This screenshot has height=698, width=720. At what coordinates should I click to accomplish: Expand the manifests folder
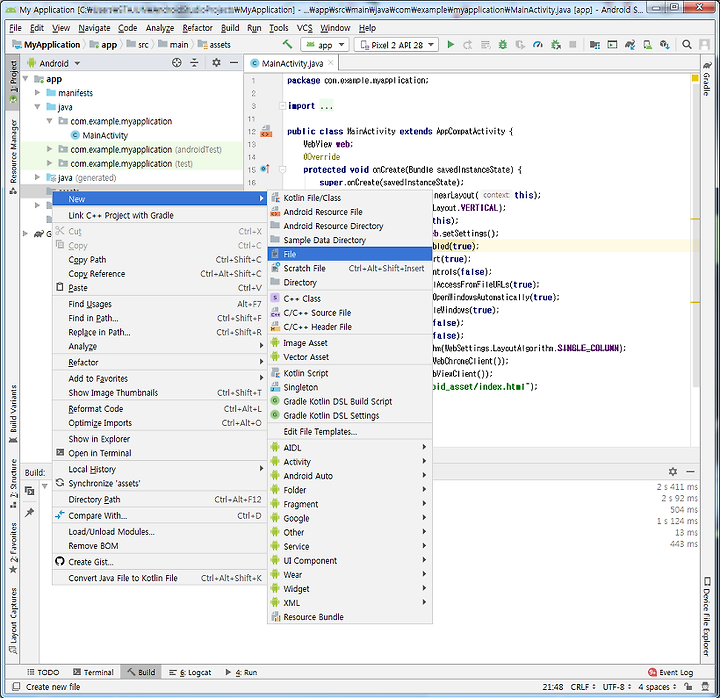coord(38,93)
